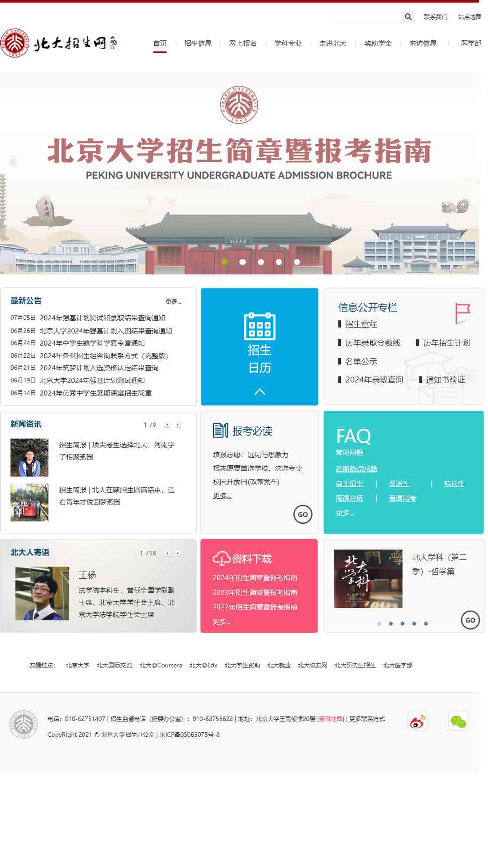The image size is (488, 868).
Task: Click the next arrow in 北大人寄语
Action: click(x=178, y=553)
